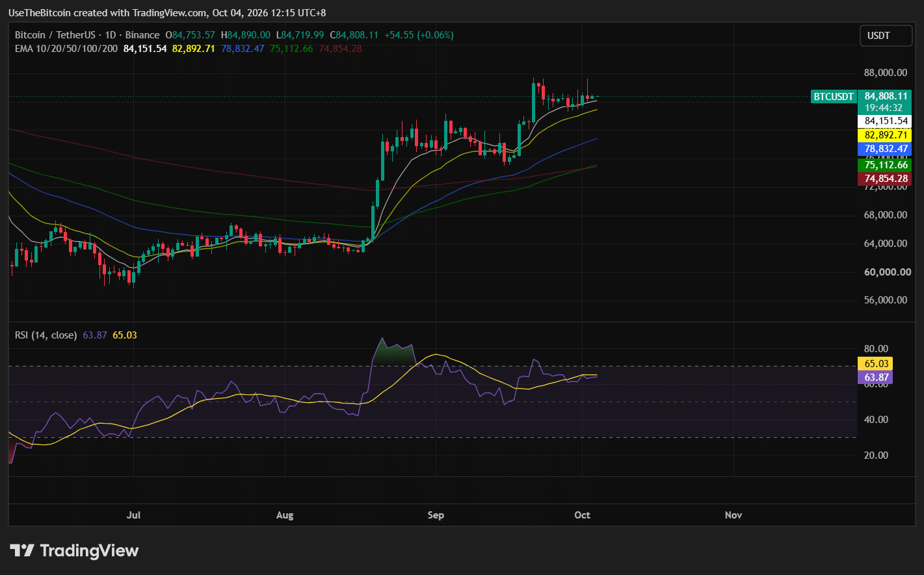924x575 pixels.
Task: Click the 80.00 RSI axis label
Action: tap(877, 349)
